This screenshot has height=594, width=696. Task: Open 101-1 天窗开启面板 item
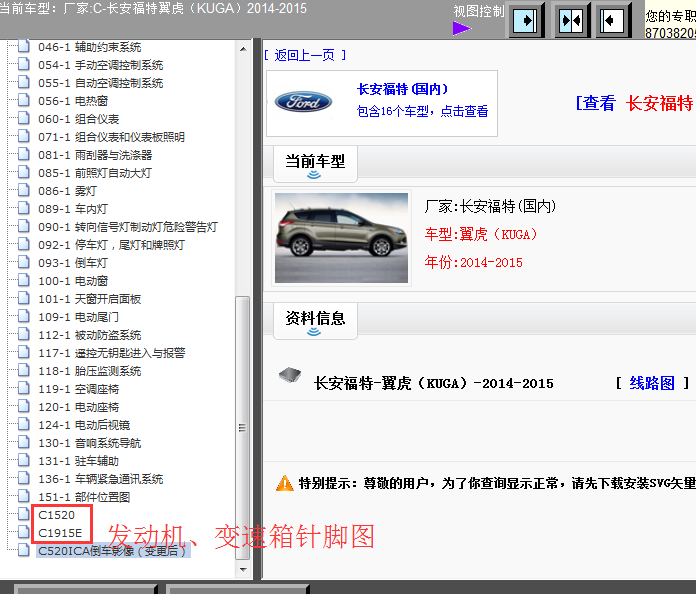[x=89, y=299]
